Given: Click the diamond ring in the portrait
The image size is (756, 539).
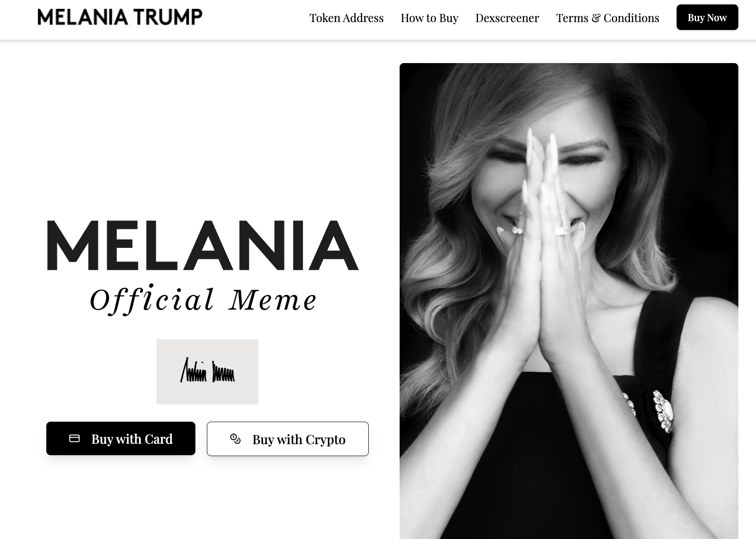Looking at the screenshot, I should click(561, 231).
